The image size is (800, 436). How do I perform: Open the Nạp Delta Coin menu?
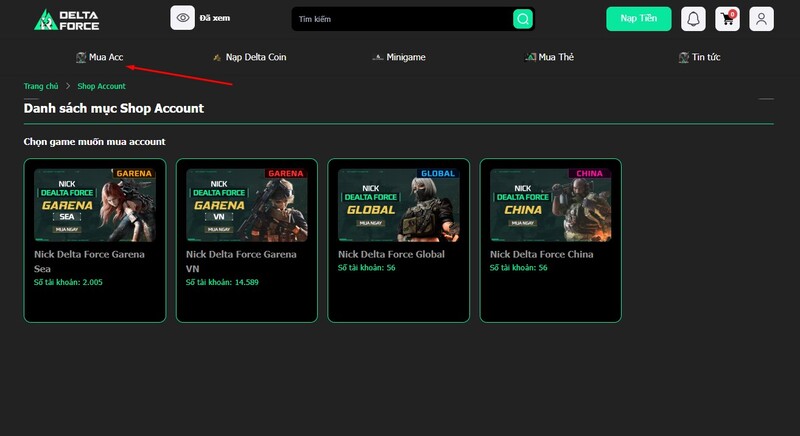pos(249,57)
